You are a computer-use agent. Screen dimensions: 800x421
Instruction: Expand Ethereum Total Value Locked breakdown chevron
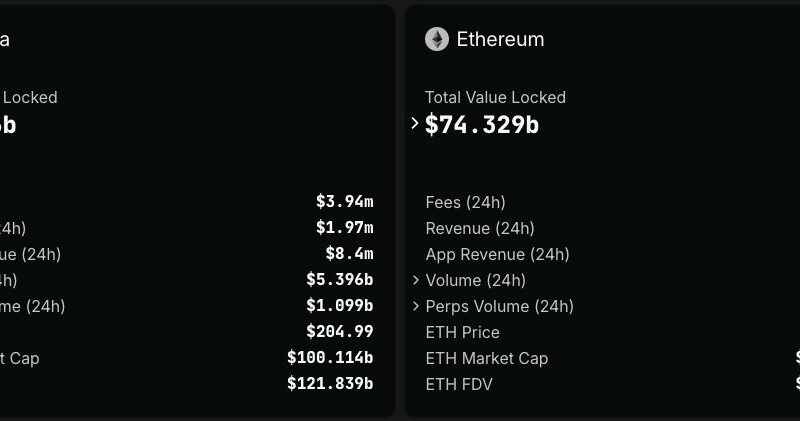click(x=415, y=124)
